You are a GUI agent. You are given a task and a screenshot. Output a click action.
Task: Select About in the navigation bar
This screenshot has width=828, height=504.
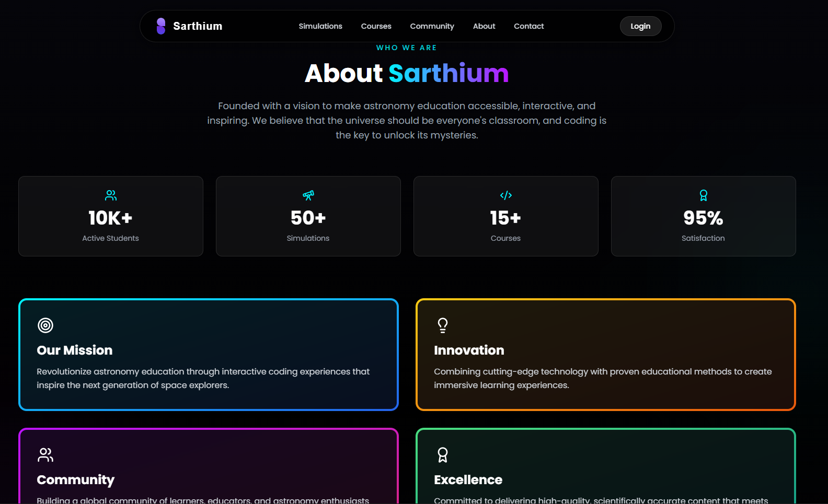click(484, 26)
